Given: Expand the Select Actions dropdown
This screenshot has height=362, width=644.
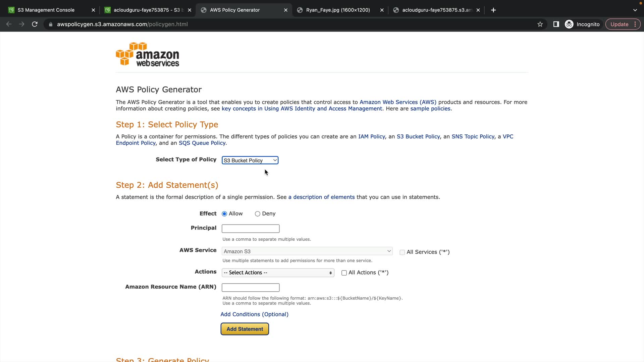Looking at the screenshot, I should click(x=278, y=273).
